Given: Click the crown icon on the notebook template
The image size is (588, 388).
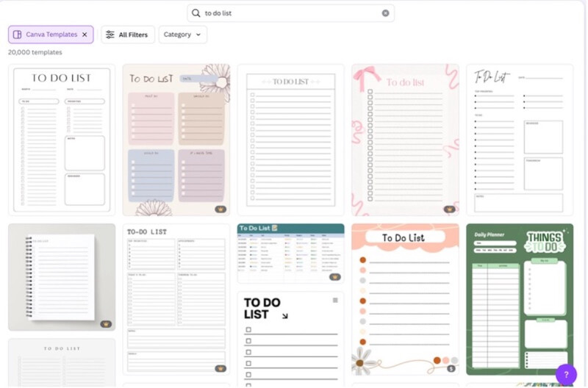Looking at the screenshot, I should [x=106, y=324].
